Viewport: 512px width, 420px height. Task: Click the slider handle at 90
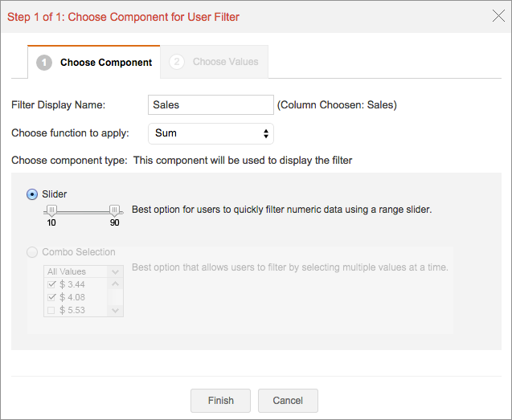coord(115,210)
